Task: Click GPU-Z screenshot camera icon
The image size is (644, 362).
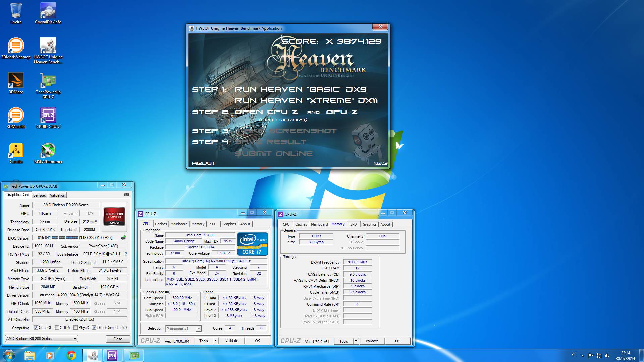Action: pos(126,195)
